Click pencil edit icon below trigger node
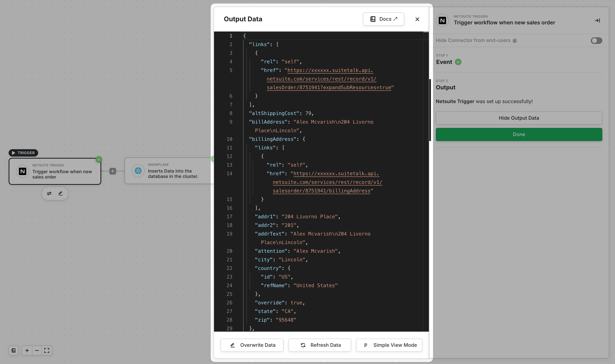The width and height of the screenshot is (615, 364). pyautogui.click(x=61, y=193)
